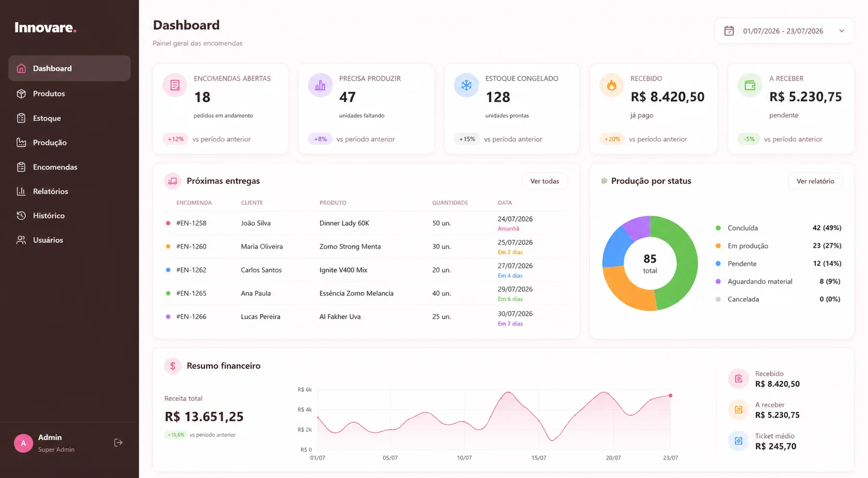The height and width of the screenshot is (478, 868).
Task: Open the Dashboard menu item
Action: pyautogui.click(x=69, y=68)
